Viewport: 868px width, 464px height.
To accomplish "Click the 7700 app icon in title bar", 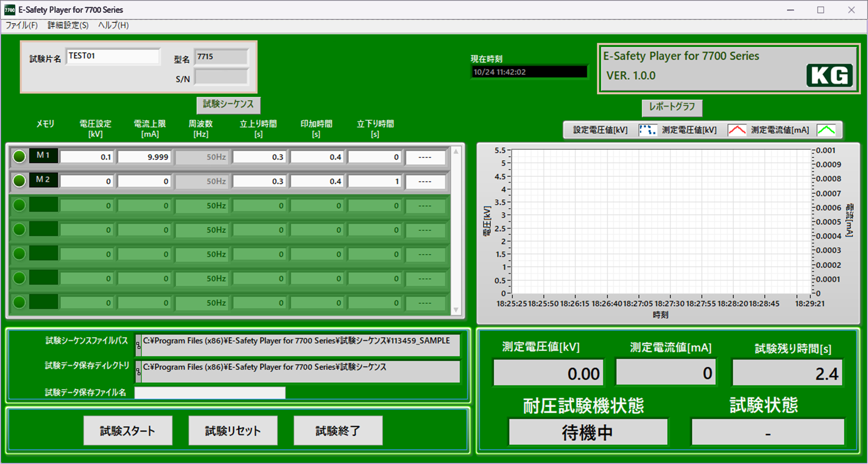I will [x=9, y=10].
